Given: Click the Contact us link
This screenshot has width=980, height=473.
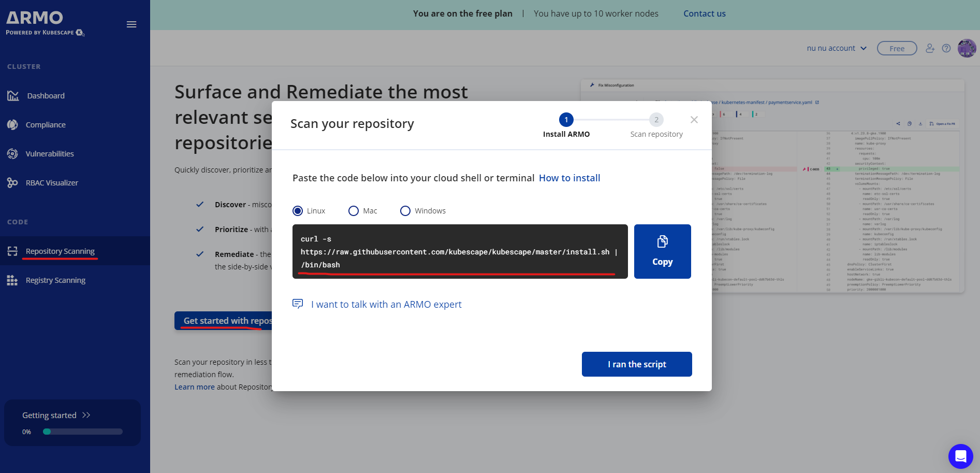Looking at the screenshot, I should tap(705, 13).
